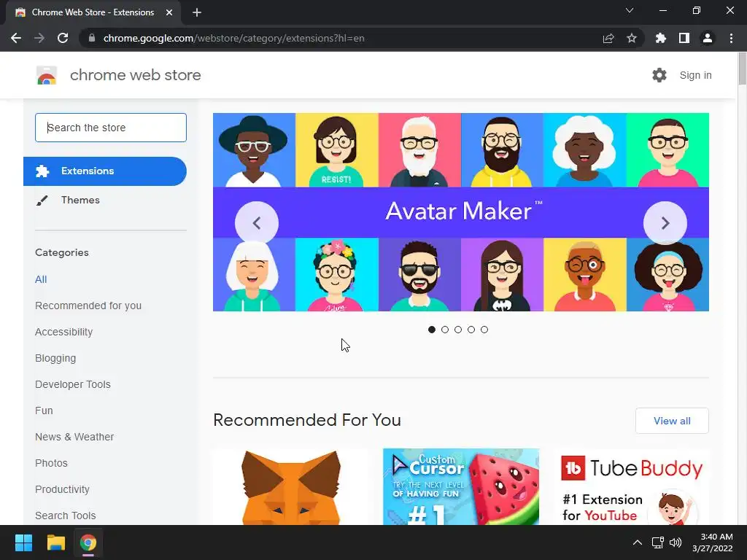Open MetaMask fox extension card

tap(290, 486)
